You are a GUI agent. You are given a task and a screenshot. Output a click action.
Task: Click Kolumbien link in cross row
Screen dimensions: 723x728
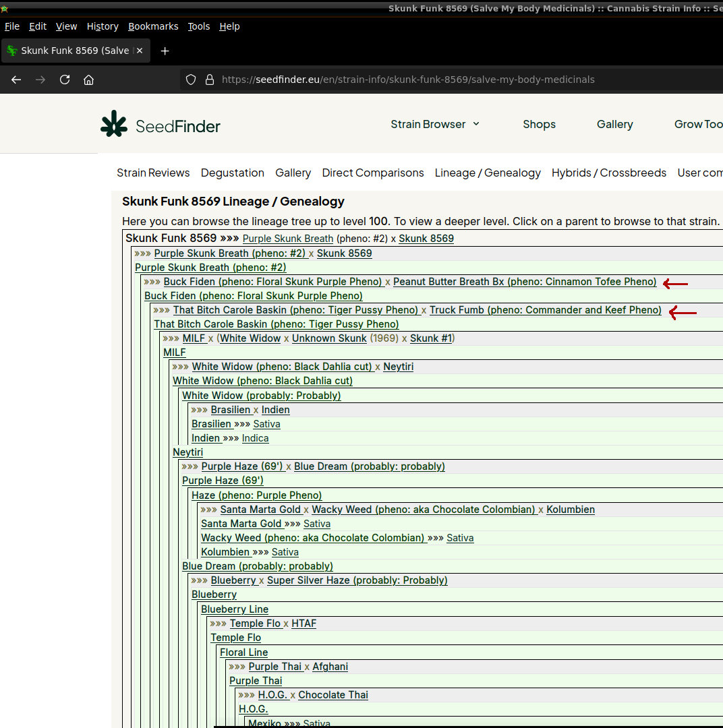click(571, 510)
